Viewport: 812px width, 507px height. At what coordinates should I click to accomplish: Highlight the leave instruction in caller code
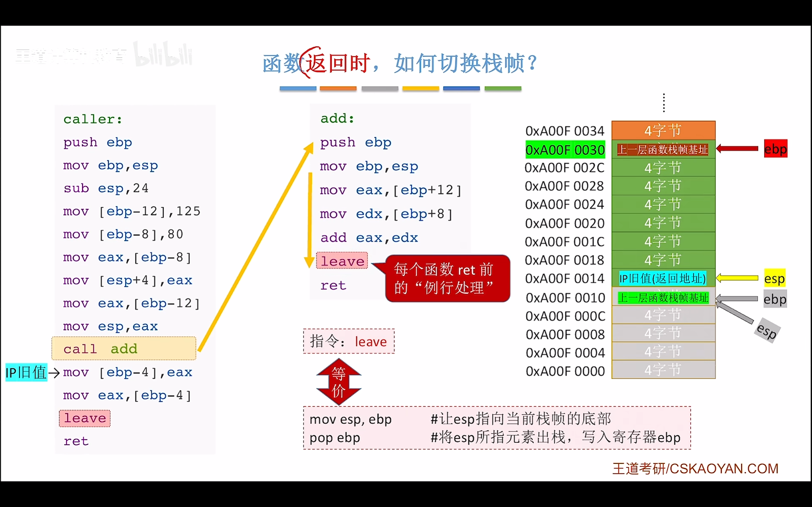click(x=85, y=418)
